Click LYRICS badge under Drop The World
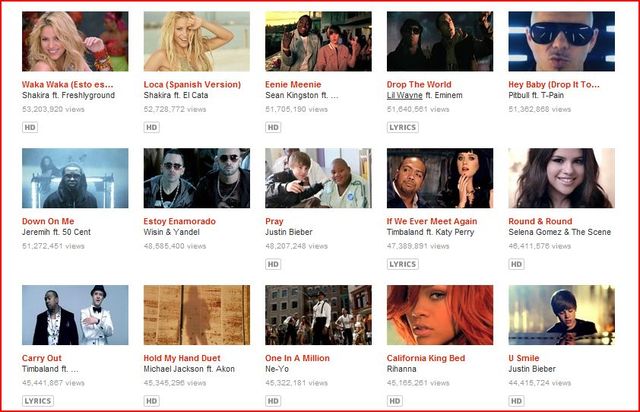640x412 pixels. (402, 127)
